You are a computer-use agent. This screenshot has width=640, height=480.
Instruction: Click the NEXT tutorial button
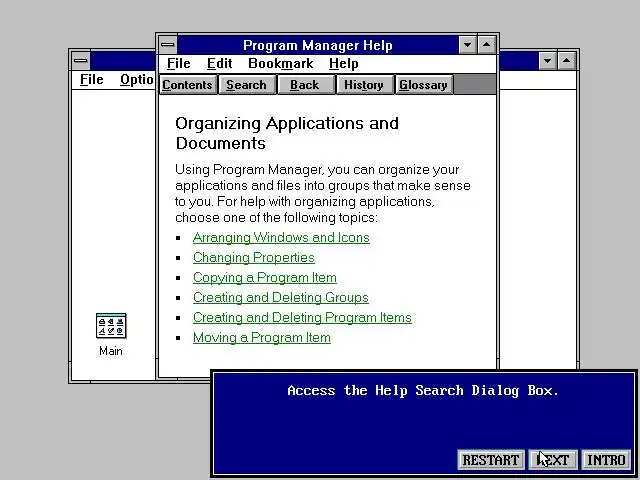tap(553, 460)
